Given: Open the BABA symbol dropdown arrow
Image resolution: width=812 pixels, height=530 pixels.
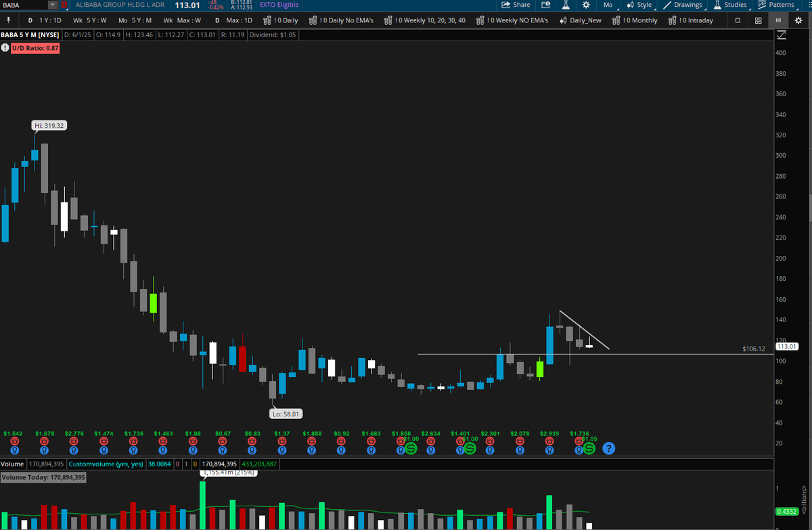Looking at the screenshot, I should (53, 5).
